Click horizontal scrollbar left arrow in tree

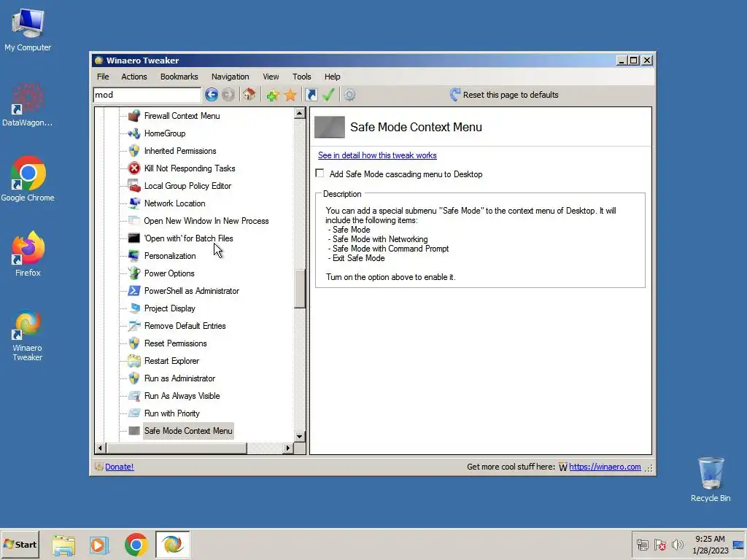pos(100,448)
